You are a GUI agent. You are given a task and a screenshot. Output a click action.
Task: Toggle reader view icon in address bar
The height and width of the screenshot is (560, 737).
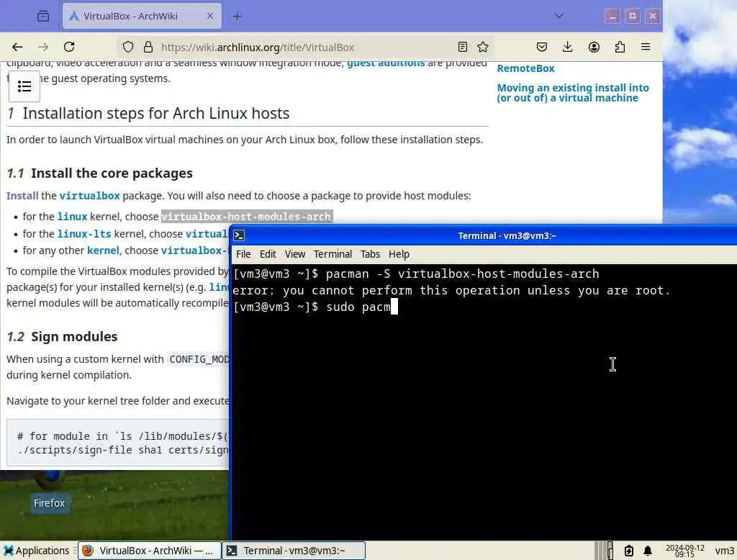click(x=463, y=47)
